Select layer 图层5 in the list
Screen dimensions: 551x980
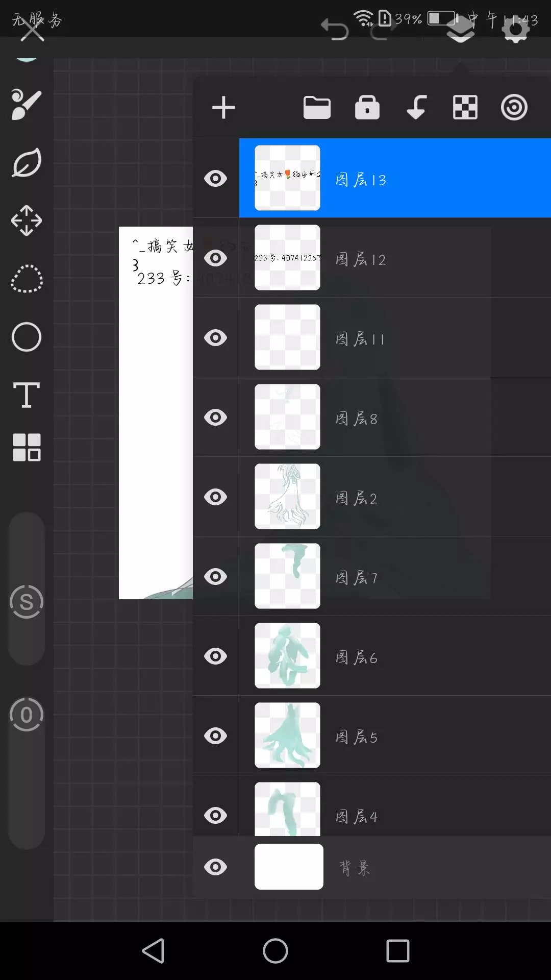[x=395, y=736]
